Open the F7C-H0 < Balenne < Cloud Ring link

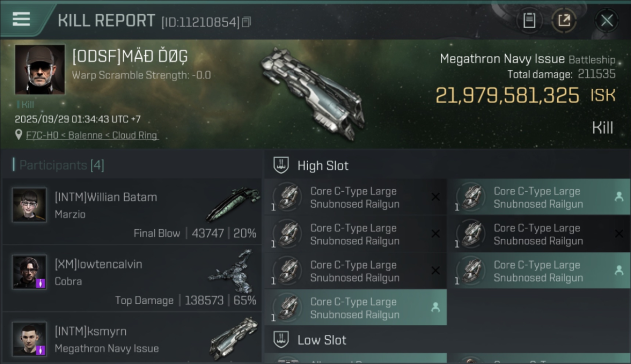point(92,135)
